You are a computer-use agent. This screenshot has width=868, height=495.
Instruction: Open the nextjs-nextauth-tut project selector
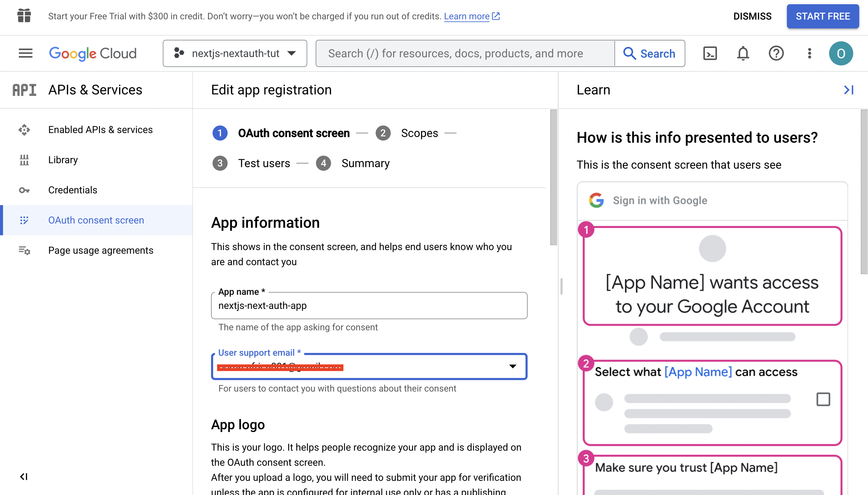point(235,53)
